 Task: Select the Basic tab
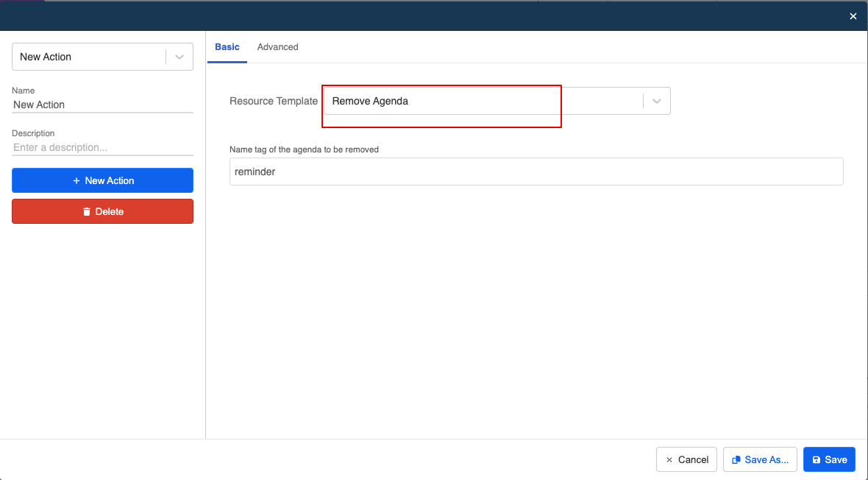[227, 46]
